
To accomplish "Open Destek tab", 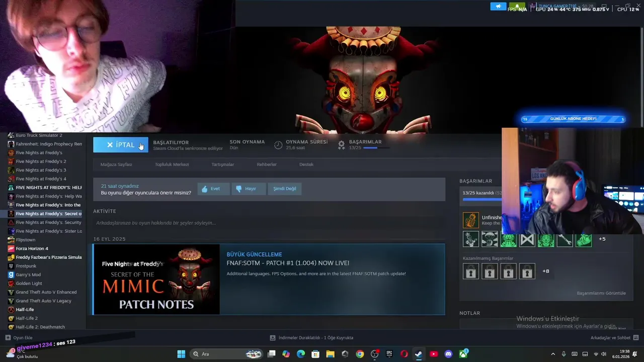I will (x=306, y=164).
